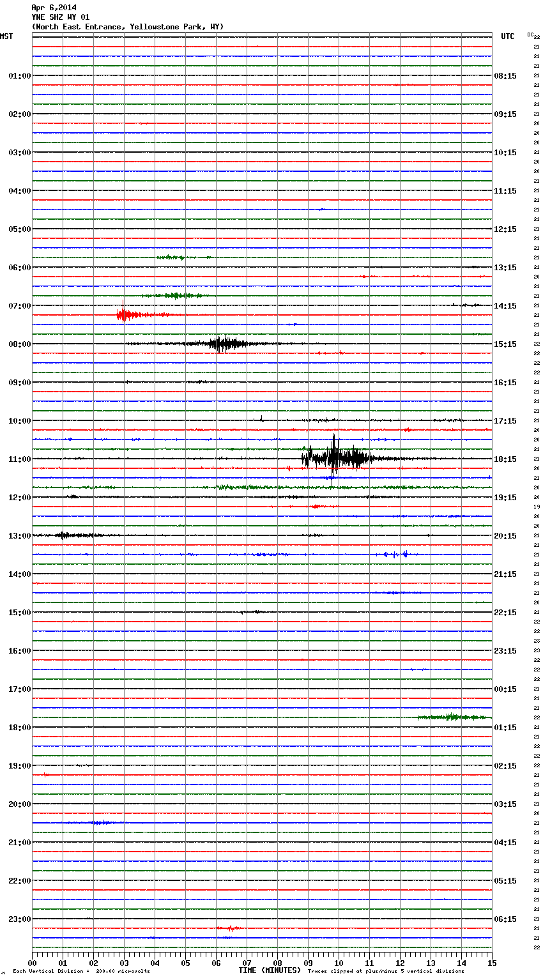Click the 'Traces clipped at plus/minus 5 vertical divisions' note
The width and height of the screenshot is (543, 980).
pos(386,972)
